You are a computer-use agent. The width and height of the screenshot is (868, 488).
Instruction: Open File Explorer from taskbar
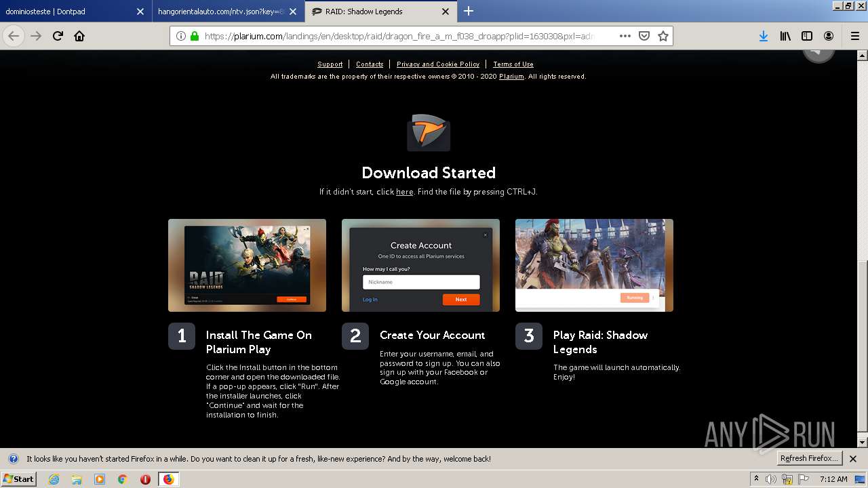pos(77,479)
